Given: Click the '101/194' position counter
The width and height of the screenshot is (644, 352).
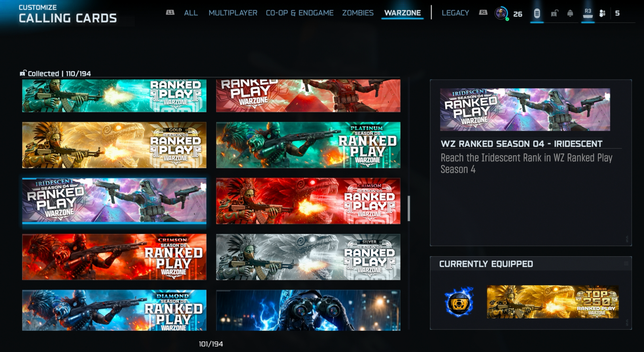Looking at the screenshot, I should click(x=211, y=344).
